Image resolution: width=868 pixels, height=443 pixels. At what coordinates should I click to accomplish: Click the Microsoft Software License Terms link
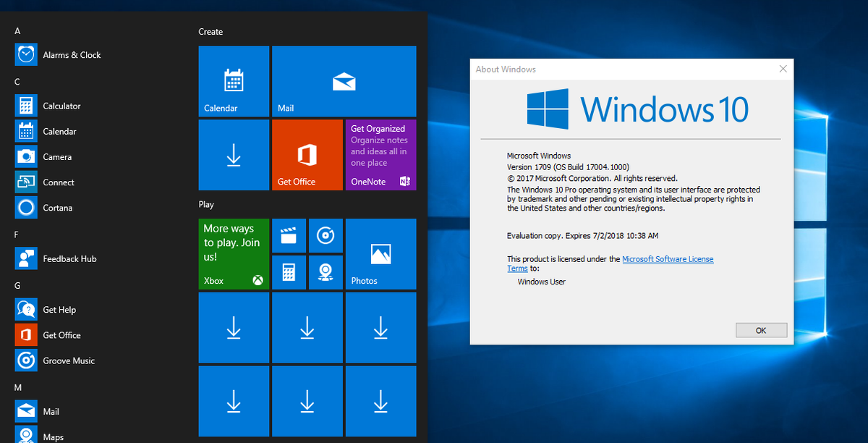(x=610, y=263)
